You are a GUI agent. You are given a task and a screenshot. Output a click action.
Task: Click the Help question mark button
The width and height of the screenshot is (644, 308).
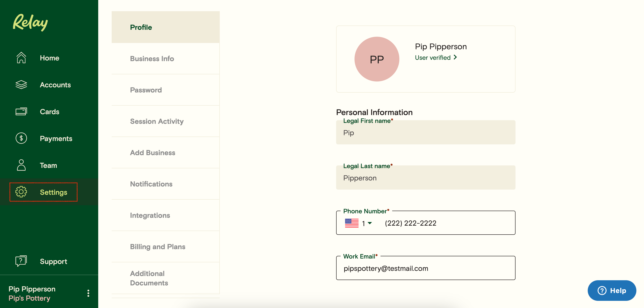[x=602, y=291]
